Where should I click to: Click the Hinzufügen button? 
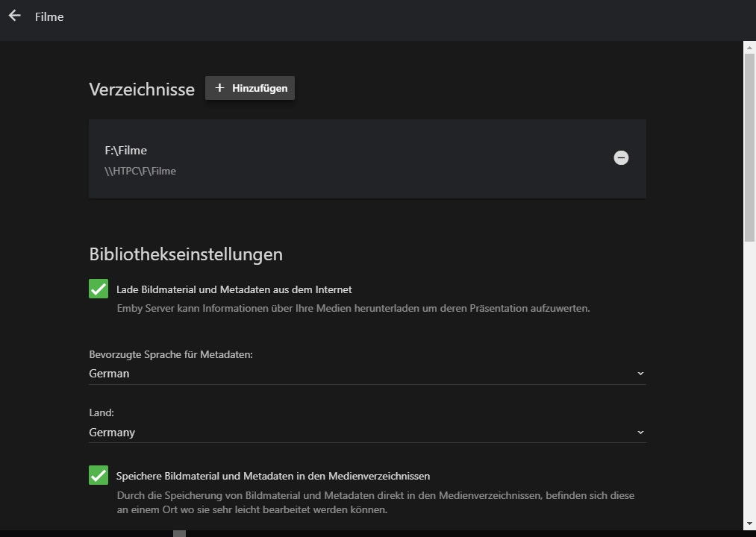(250, 88)
